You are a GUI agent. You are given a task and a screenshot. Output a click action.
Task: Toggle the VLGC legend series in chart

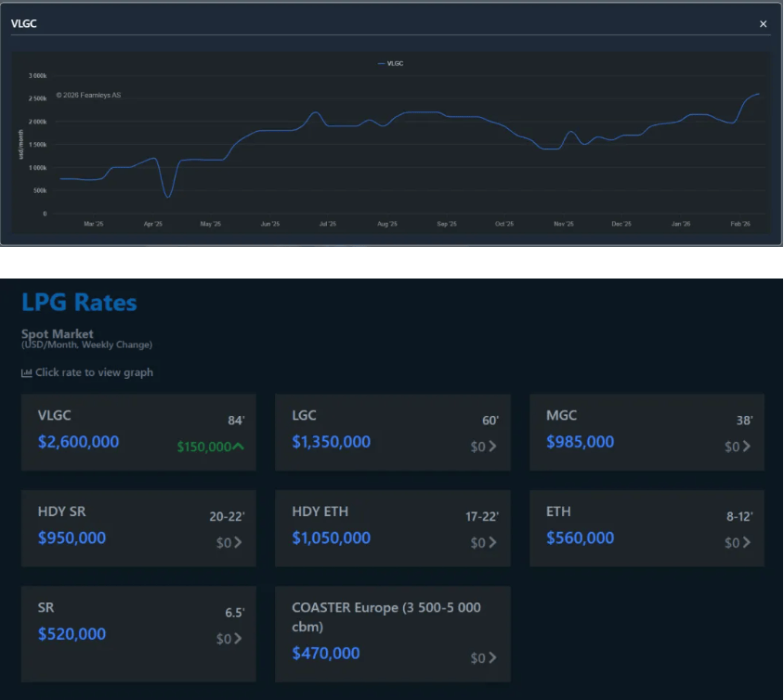pos(391,63)
